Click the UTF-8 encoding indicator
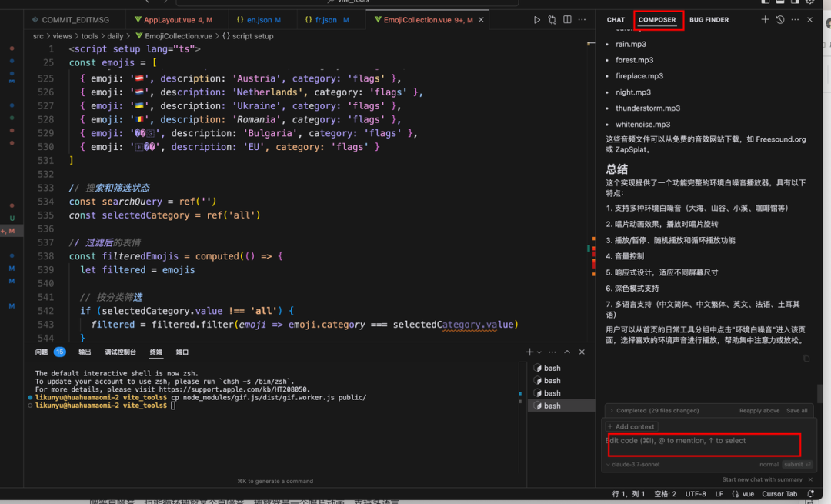 696,493
